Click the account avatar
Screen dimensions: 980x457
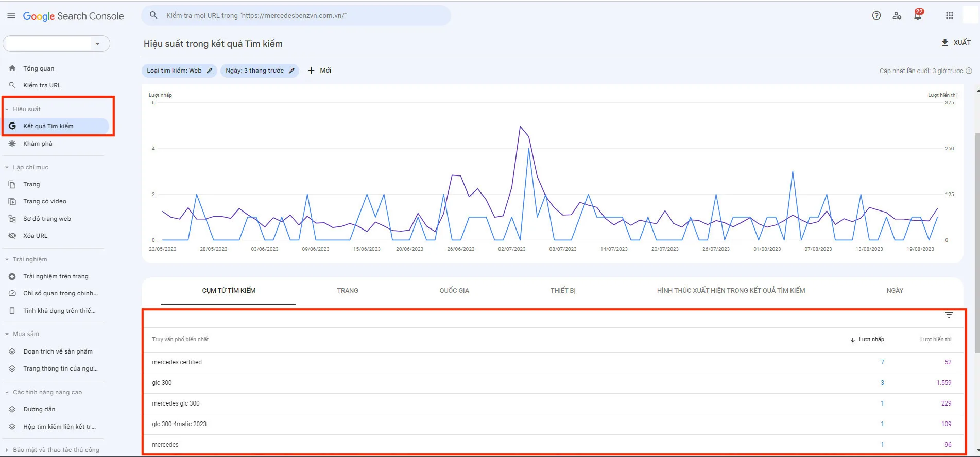tap(970, 15)
